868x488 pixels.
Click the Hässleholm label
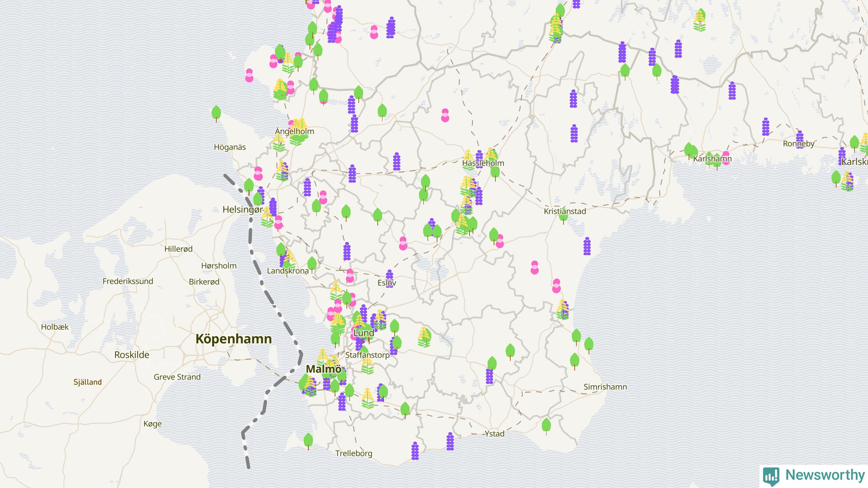(x=483, y=163)
